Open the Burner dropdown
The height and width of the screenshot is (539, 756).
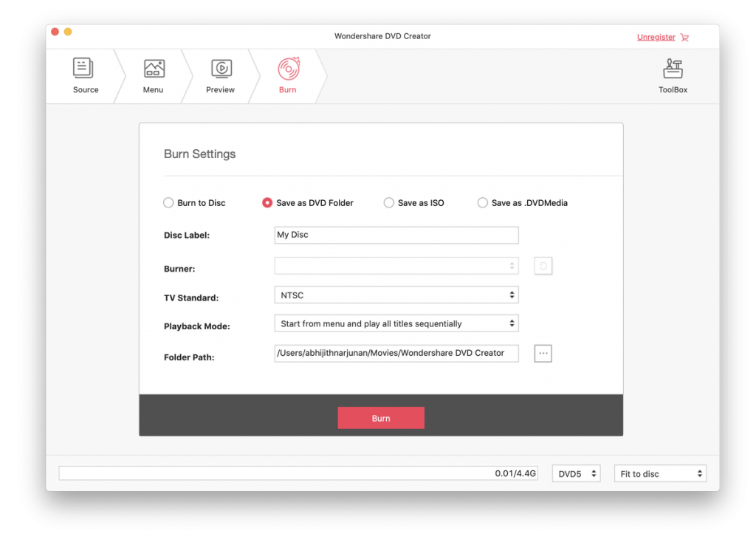[396, 266]
